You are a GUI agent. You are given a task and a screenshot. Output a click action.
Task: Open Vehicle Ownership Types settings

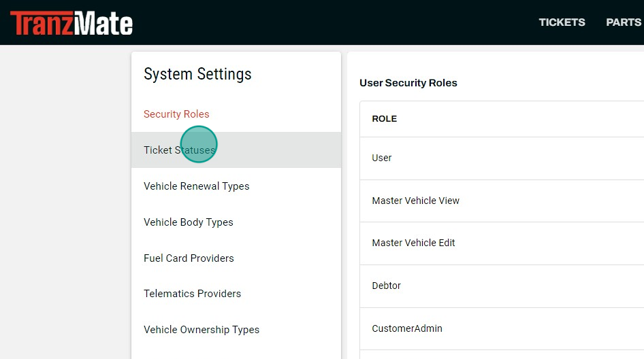[x=236, y=330]
